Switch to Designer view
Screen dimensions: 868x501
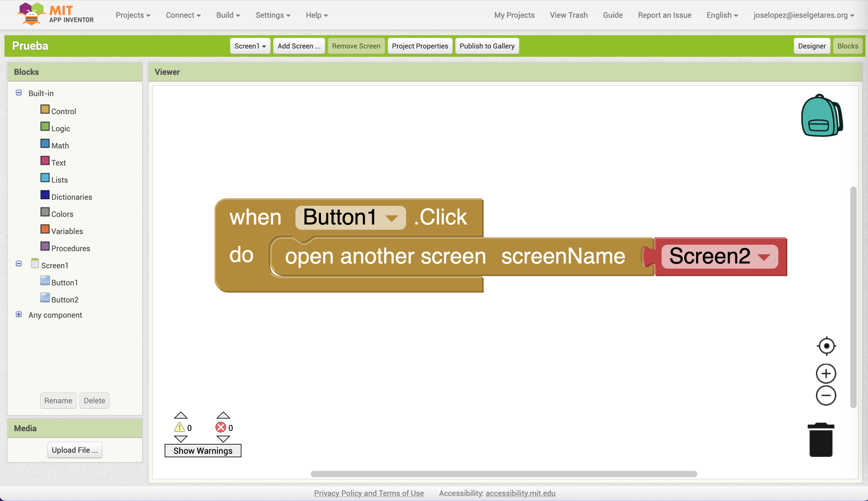(x=812, y=46)
